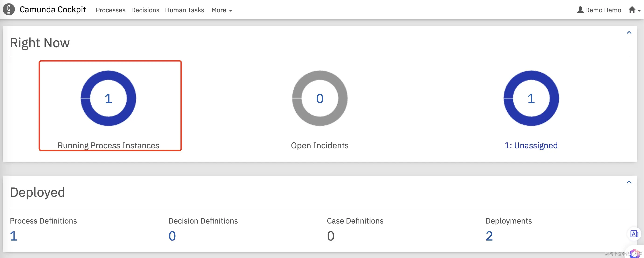Click the Running Process Instances donut chart
The width and height of the screenshot is (644, 258).
tap(108, 98)
